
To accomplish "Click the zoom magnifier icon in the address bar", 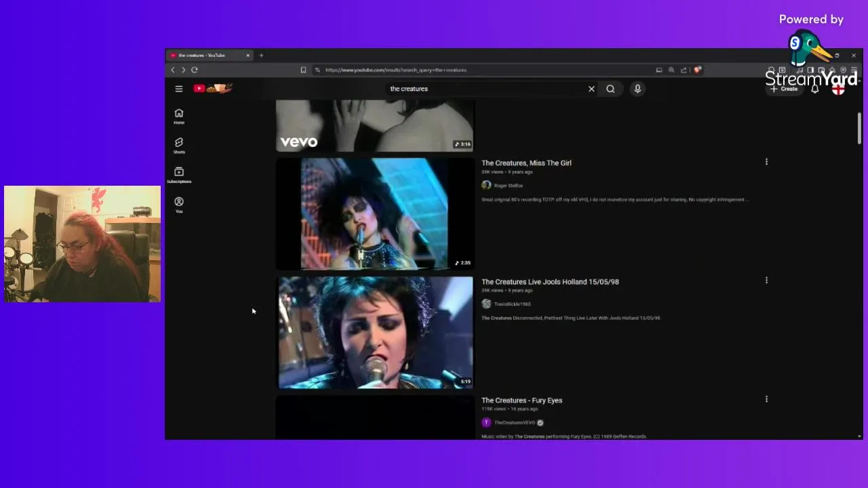I will [671, 70].
